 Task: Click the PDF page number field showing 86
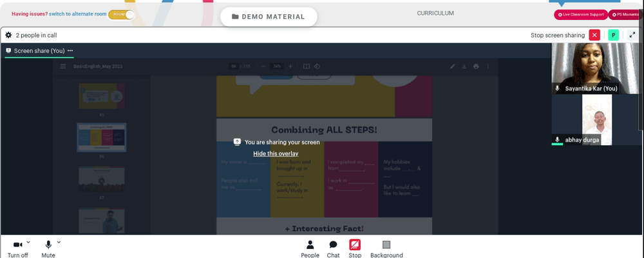pos(234,66)
